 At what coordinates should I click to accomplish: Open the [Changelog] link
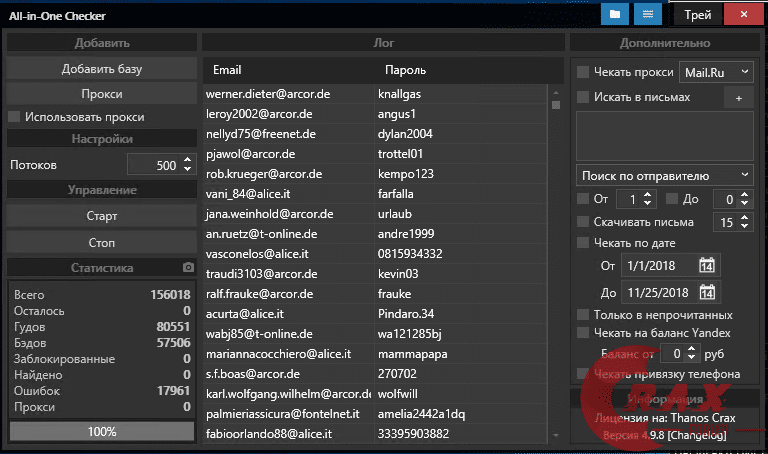pyautogui.click(x=698, y=435)
